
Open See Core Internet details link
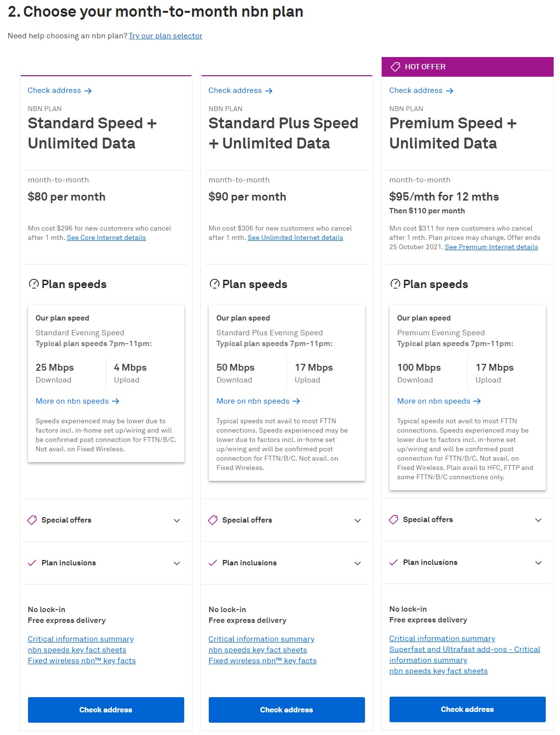(106, 238)
